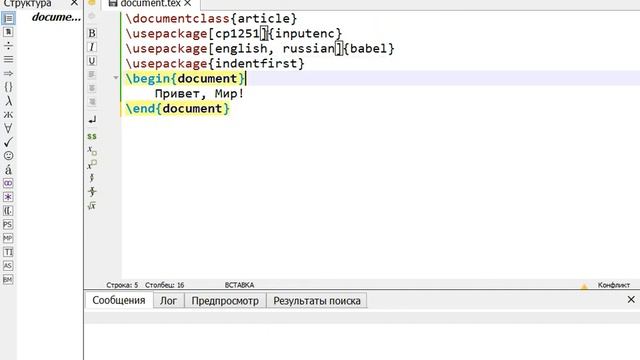The width and height of the screenshot is (640, 360).
Task: Open the Structure view in side panel
Action: click(8, 18)
